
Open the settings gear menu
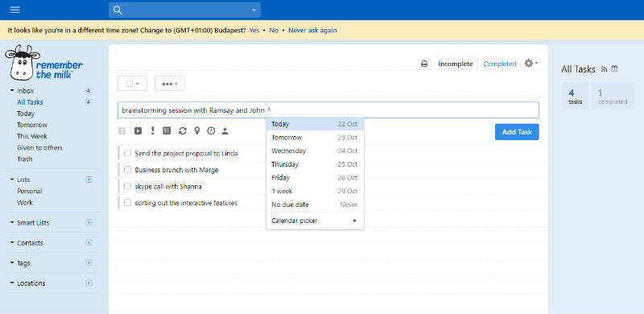click(x=531, y=64)
